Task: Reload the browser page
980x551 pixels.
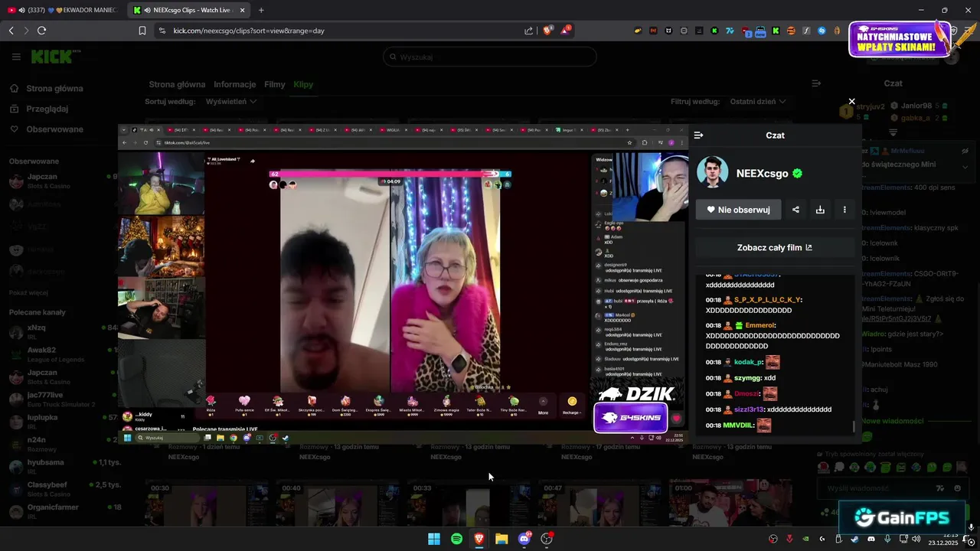Action: click(x=41, y=31)
